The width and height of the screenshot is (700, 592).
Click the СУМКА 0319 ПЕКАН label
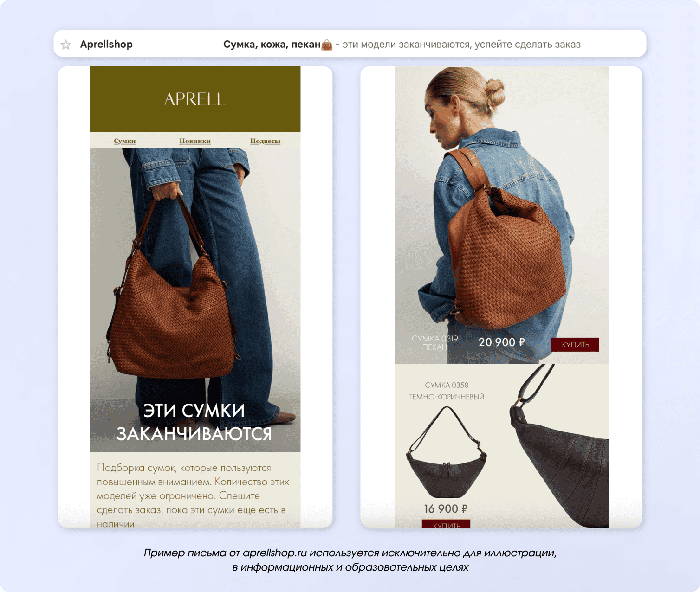pos(434,343)
